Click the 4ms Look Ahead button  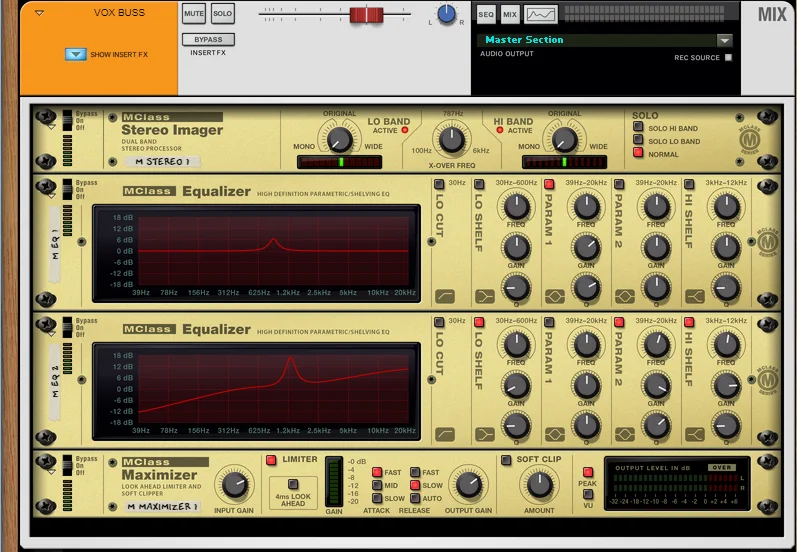click(x=293, y=484)
